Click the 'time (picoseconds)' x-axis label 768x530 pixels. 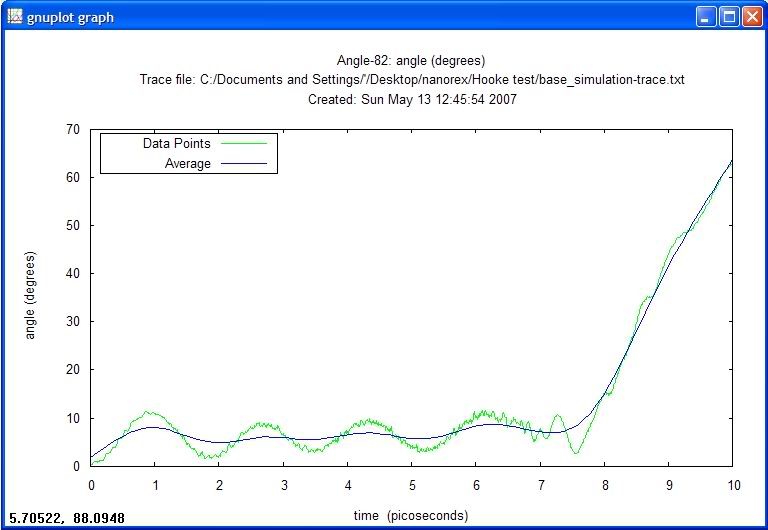pos(411,515)
